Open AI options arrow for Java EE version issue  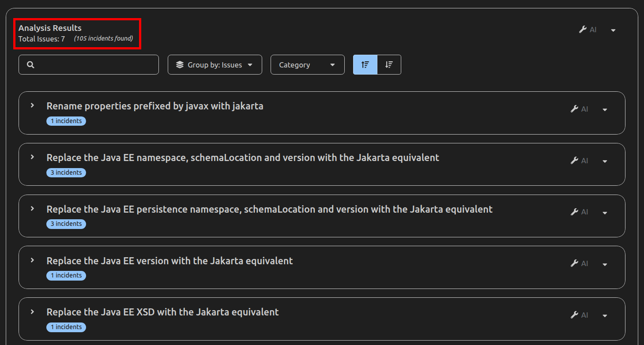coord(605,264)
